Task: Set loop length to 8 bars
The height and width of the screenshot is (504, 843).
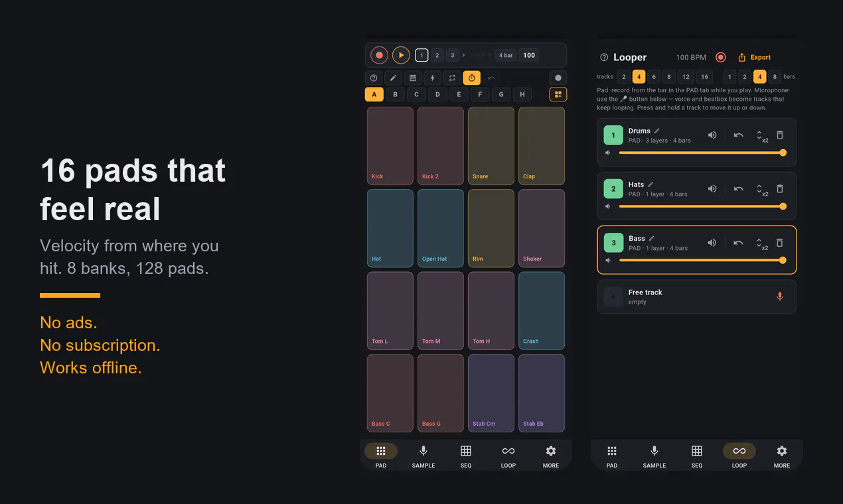Action: pos(775,76)
